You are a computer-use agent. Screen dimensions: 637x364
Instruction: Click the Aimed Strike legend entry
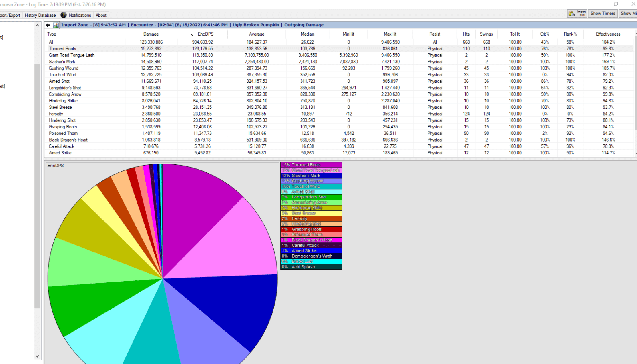[311, 251]
